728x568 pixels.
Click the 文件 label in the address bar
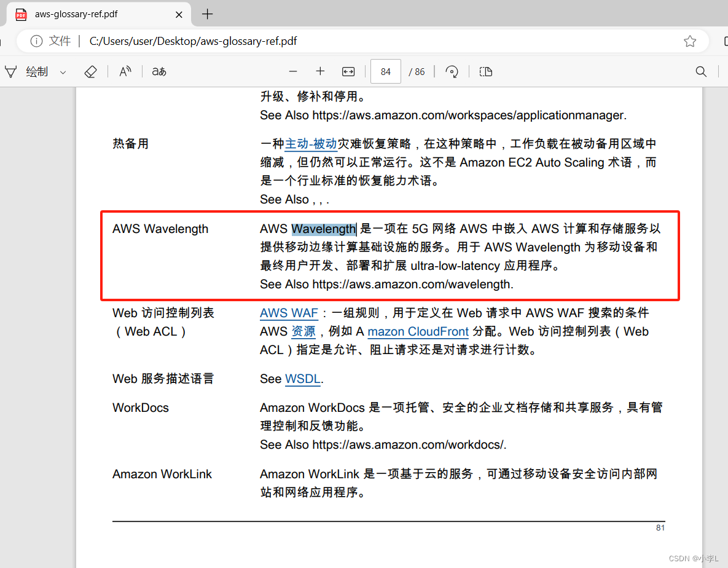point(60,41)
